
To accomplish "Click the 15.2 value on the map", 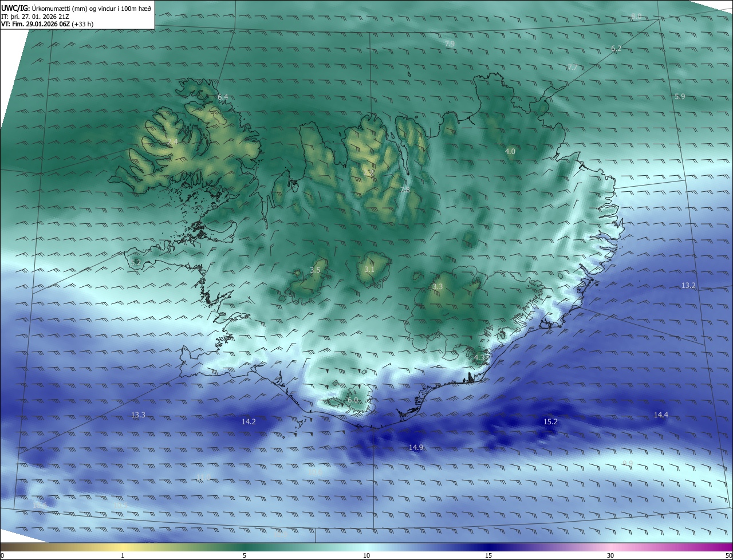I will [x=550, y=422].
